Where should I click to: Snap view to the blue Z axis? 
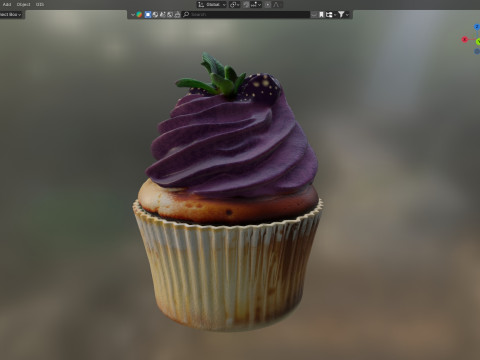pyautogui.click(x=477, y=27)
